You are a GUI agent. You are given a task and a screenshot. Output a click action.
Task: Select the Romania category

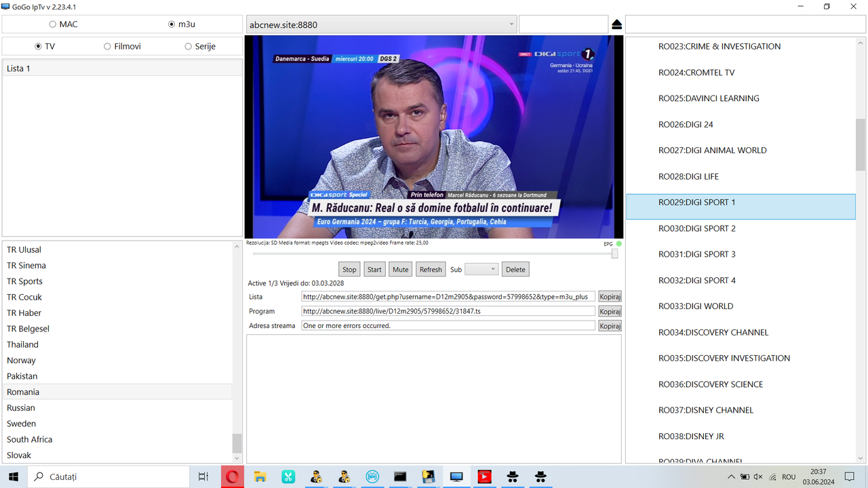(x=117, y=392)
